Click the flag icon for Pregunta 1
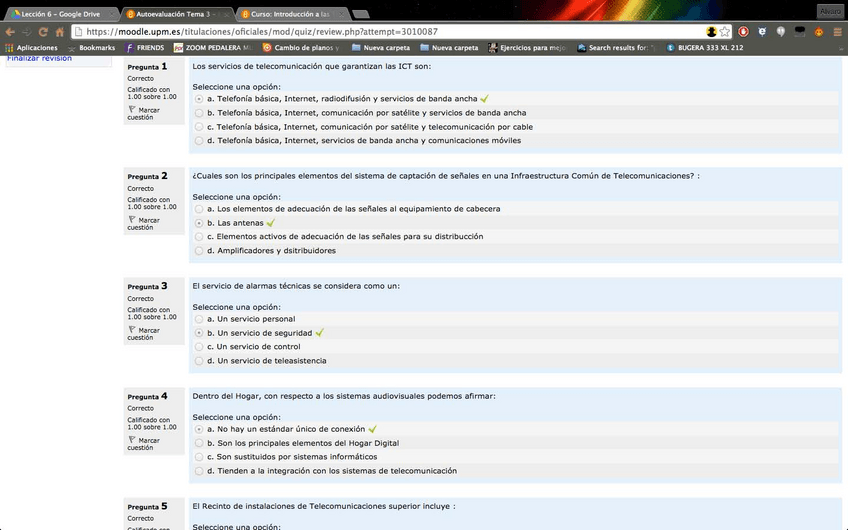The height and width of the screenshot is (530, 848). point(131,109)
